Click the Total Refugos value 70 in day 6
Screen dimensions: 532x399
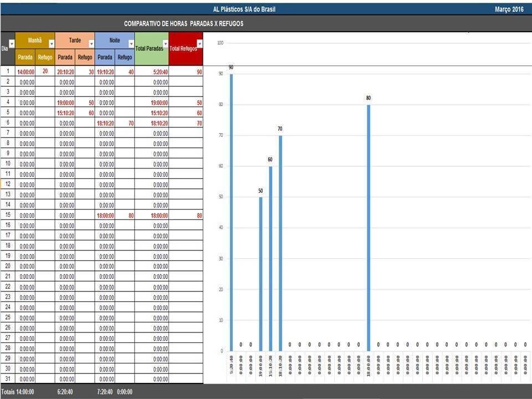199,124
